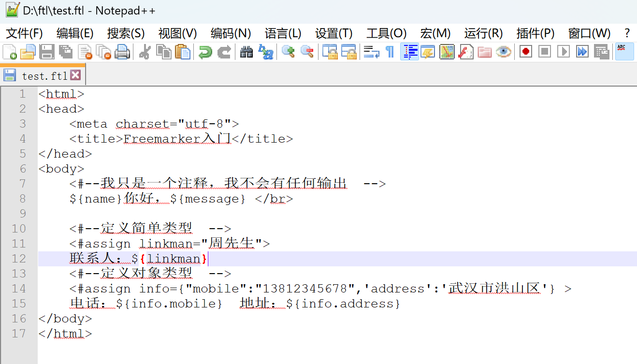The width and height of the screenshot is (637, 364).
Task: Click line number 14 in the margin
Action: (18, 289)
